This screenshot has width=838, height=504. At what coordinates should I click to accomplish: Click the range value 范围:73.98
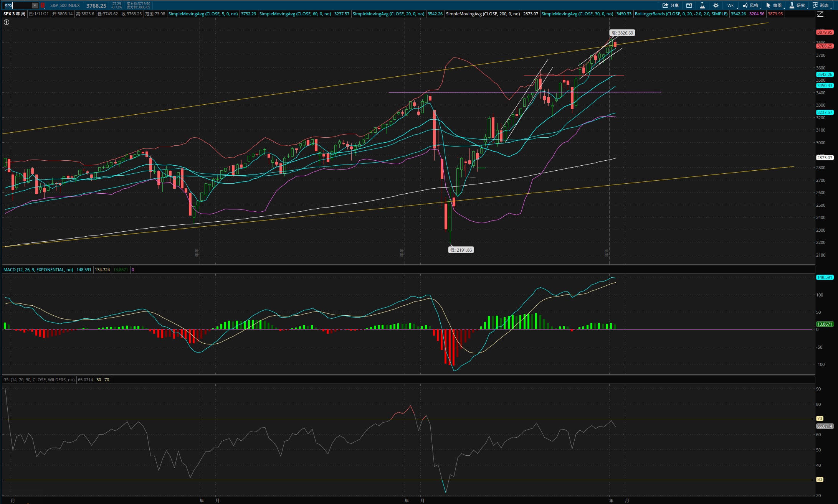[155, 14]
